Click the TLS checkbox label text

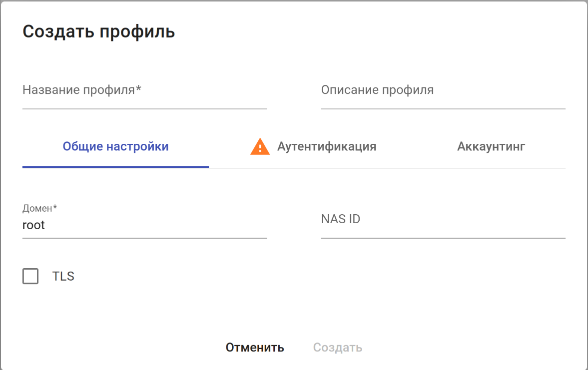tap(63, 276)
